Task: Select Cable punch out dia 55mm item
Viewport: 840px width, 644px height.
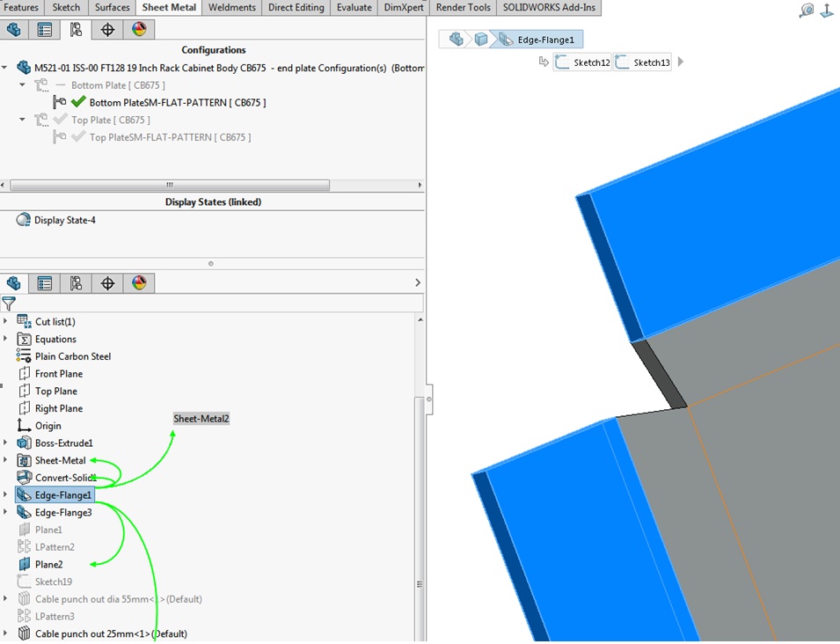Action: point(119,599)
